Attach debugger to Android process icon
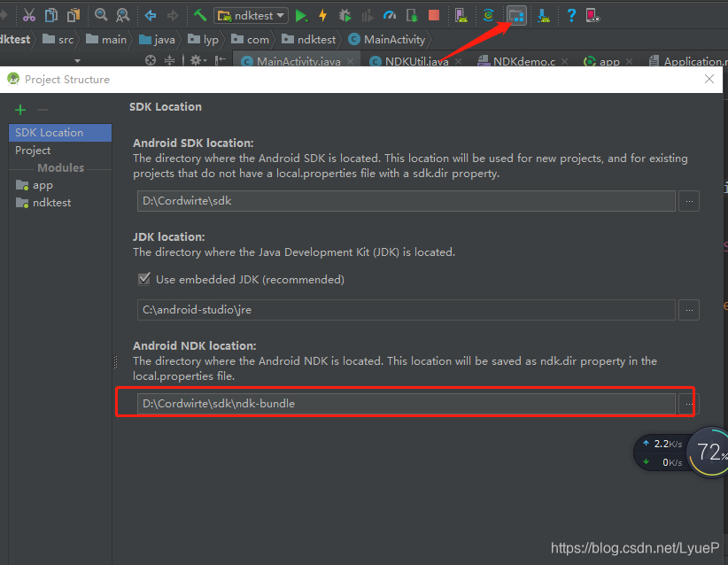The image size is (728, 565). (x=412, y=15)
